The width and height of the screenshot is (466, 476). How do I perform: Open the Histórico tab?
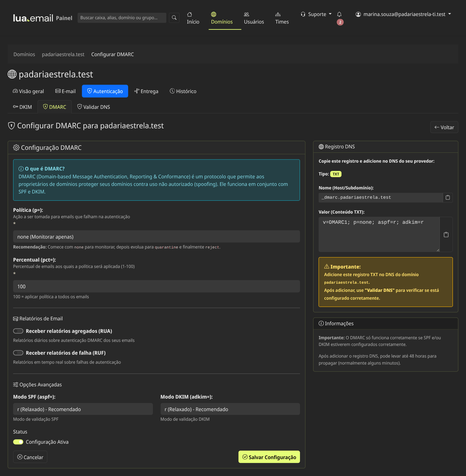183,91
